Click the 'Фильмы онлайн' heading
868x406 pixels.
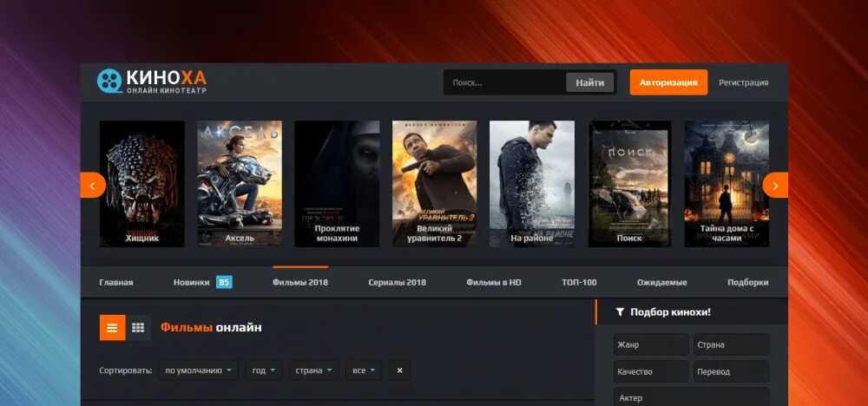(211, 327)
